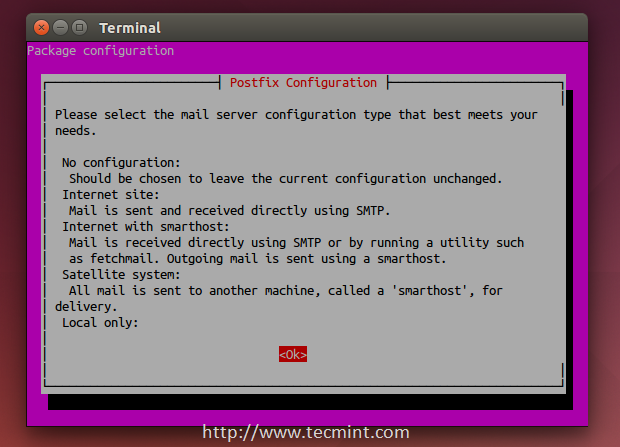Close the Terminal window

click(42, 27)
